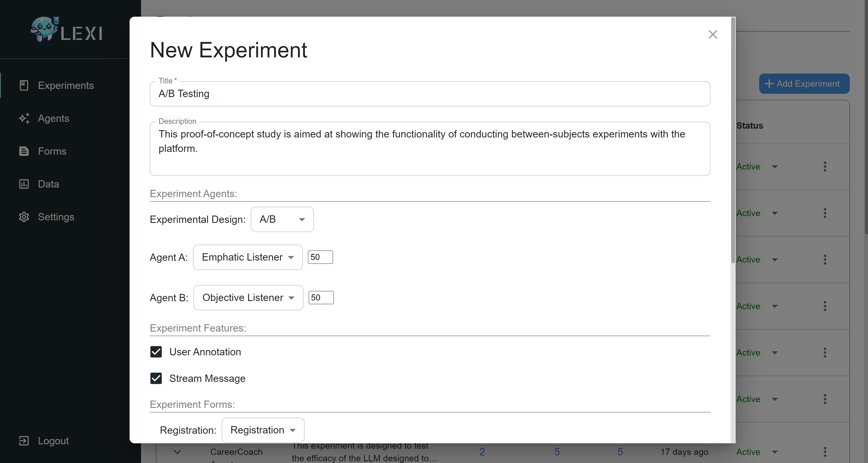Open three-dot menu for CareerCoach row
Viewport: 868px width, 463px height.
(825, 452)
